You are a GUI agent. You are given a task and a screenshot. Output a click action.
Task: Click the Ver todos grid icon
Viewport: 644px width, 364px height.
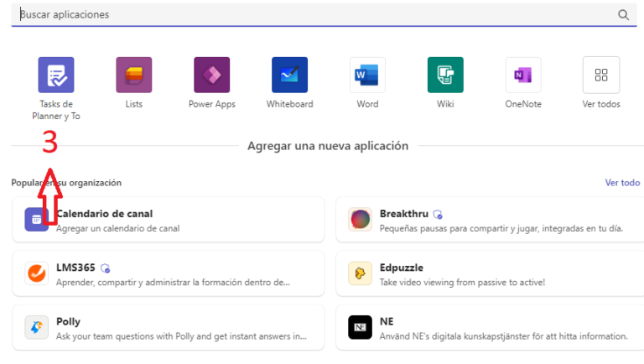click(x=601, y=75)
